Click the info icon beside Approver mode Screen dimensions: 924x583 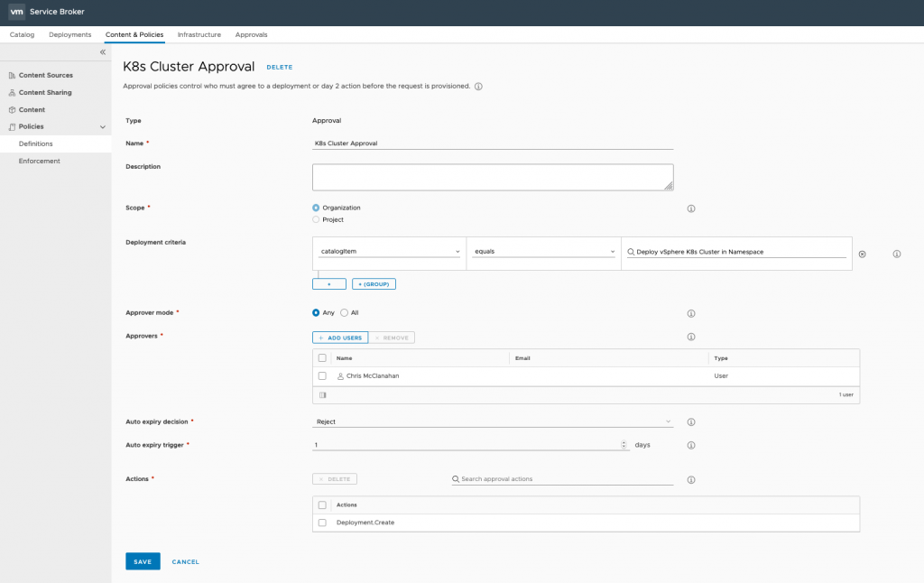pos(691,313)
